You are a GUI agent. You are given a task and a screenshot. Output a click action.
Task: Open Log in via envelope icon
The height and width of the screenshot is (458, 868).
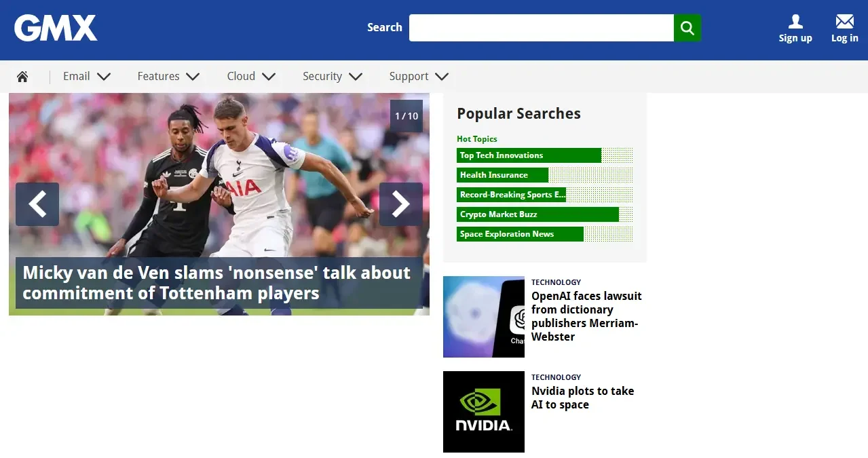coord(845,22)
